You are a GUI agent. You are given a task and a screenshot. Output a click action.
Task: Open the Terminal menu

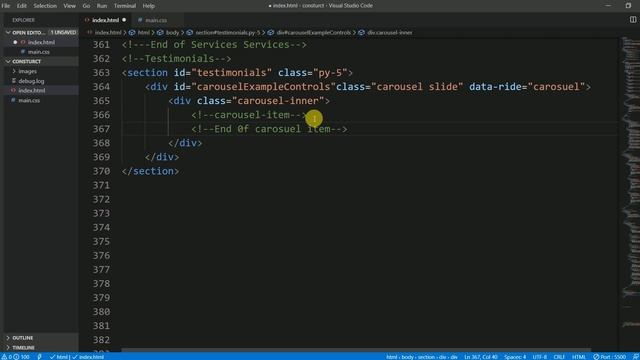(x=125, y=6)
